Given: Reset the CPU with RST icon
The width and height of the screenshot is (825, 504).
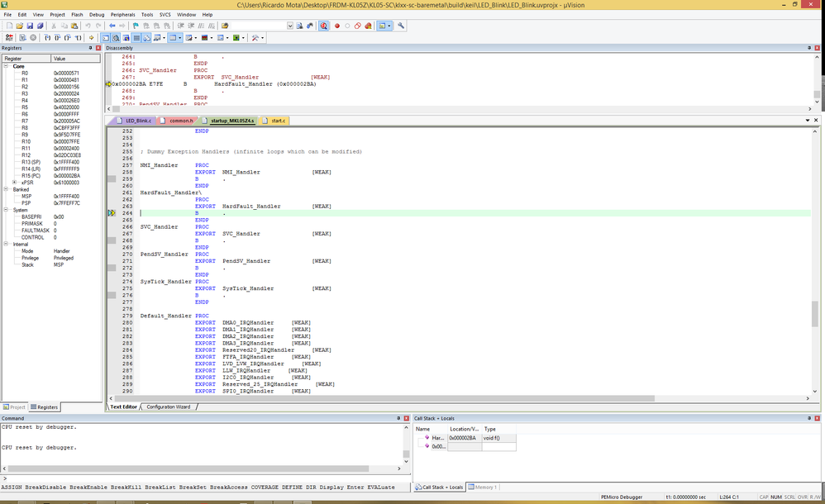Looking at the screenshot, I should (9, 38).
